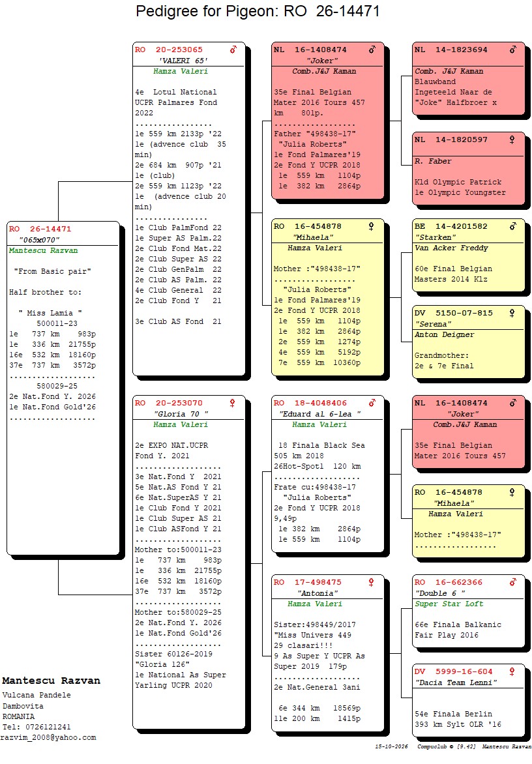
Task: Click female symbol on RO 16-454878 Mihaela card
Action: [x=371, y=226]
